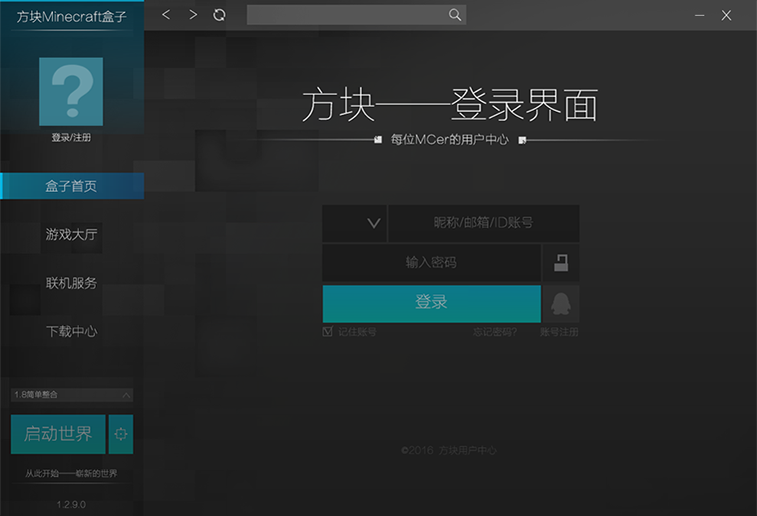Expand the 1.8简单整合 version selector
Screen dimensions: 757x516
(x=72, y=395)
